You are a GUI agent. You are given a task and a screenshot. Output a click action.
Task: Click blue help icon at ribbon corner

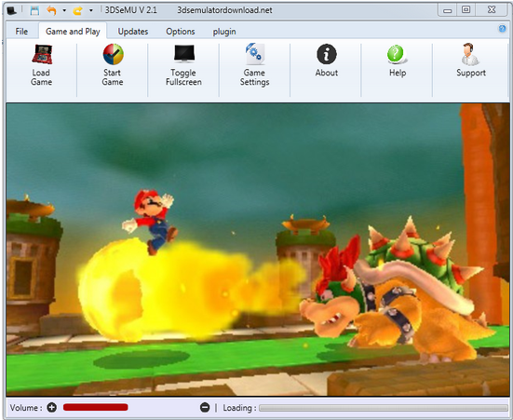point(502,29)
